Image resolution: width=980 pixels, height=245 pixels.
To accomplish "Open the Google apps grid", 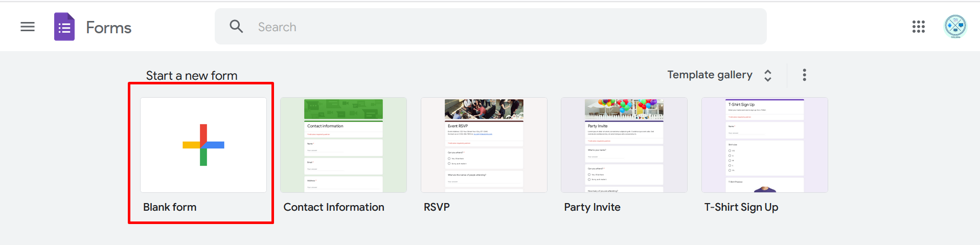I will [x=919, y=27].
